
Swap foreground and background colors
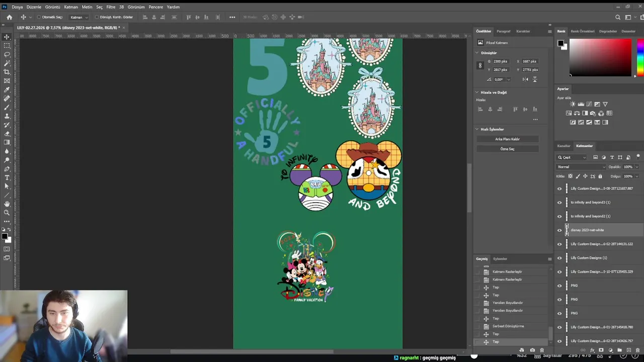[8, 230]
